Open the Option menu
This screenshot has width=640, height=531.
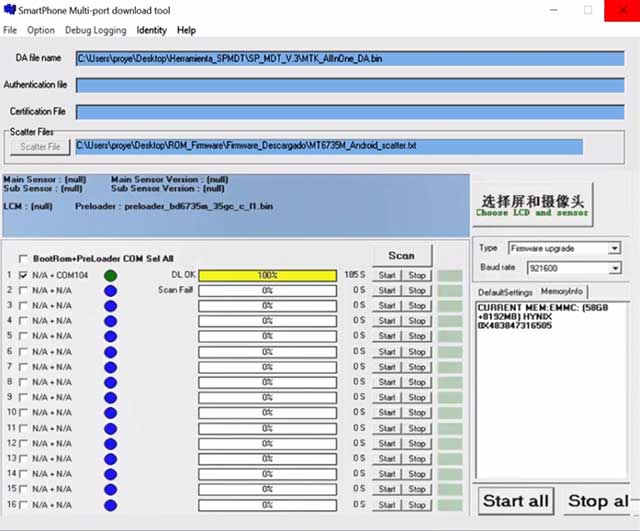41,30
